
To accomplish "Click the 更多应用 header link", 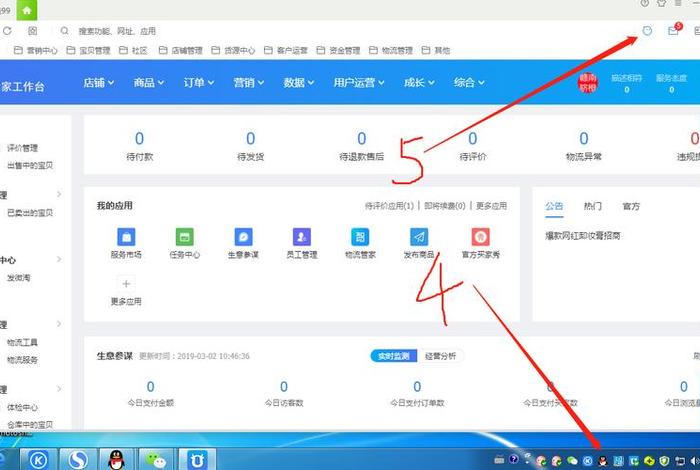I will (x=491, y=206).
